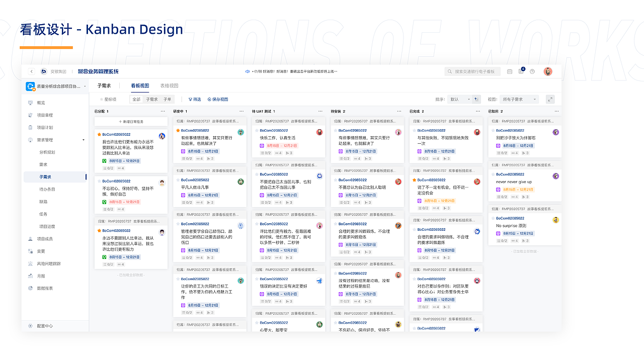Image resolution: width=644 pixels, height=362 pixels.
Task: Open 配置中心 gear icon
Action: point(31,326)
